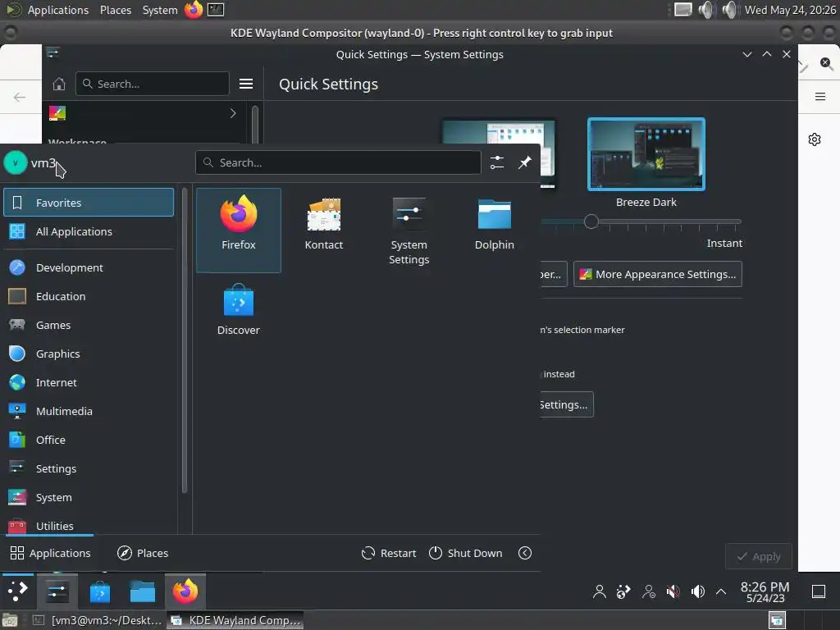Open the Applications menu in the top panel
840x630 pixels.
58,10
